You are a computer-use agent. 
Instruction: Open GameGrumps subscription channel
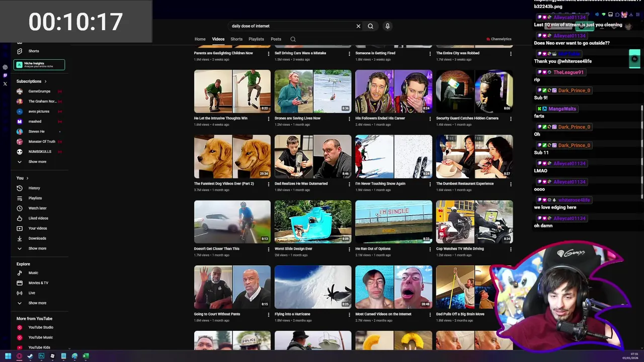[x=39, y=91]
